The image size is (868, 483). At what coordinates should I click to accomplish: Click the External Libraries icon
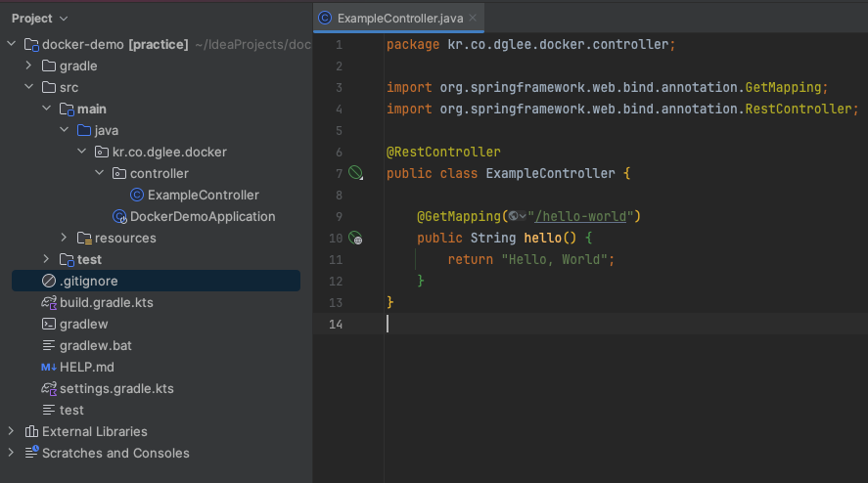point(31,431)
